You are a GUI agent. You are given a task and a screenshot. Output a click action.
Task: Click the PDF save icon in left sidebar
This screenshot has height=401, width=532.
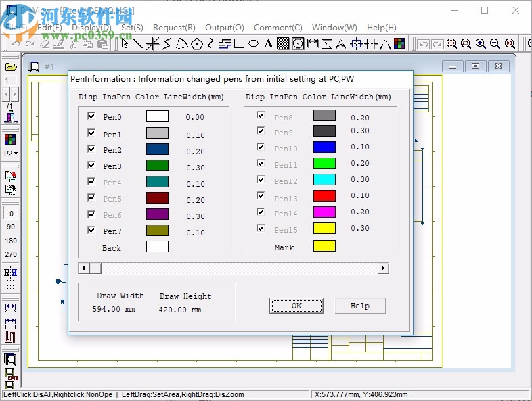coord(11,374)
